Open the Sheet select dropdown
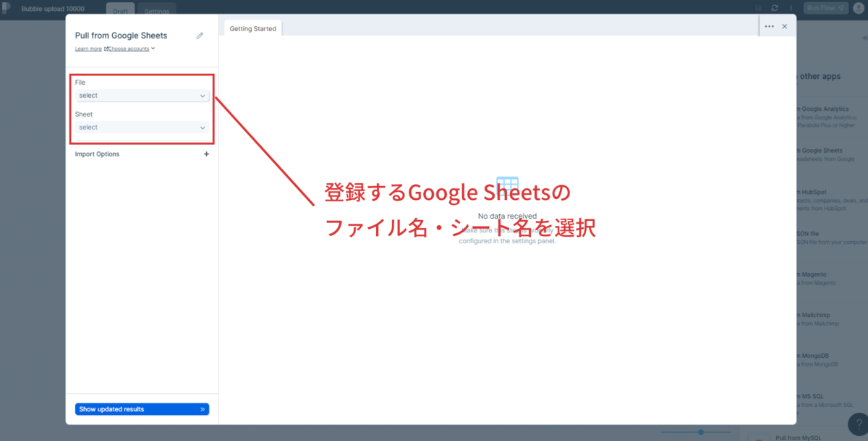868x441 pixels. pos(142,127)
